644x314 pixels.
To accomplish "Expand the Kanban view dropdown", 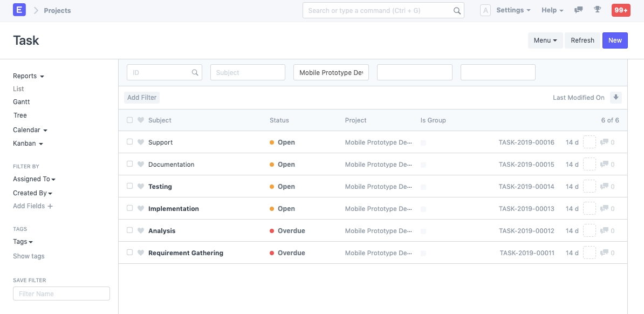I will (28, 144).
